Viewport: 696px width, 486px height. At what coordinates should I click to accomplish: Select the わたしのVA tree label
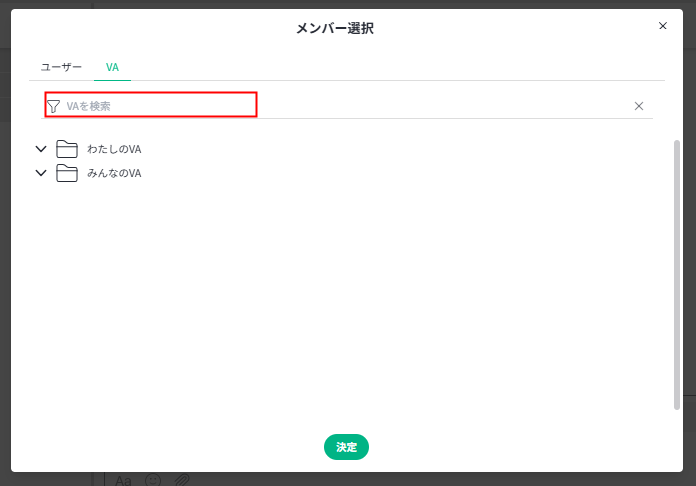click(x=114, y=149)
